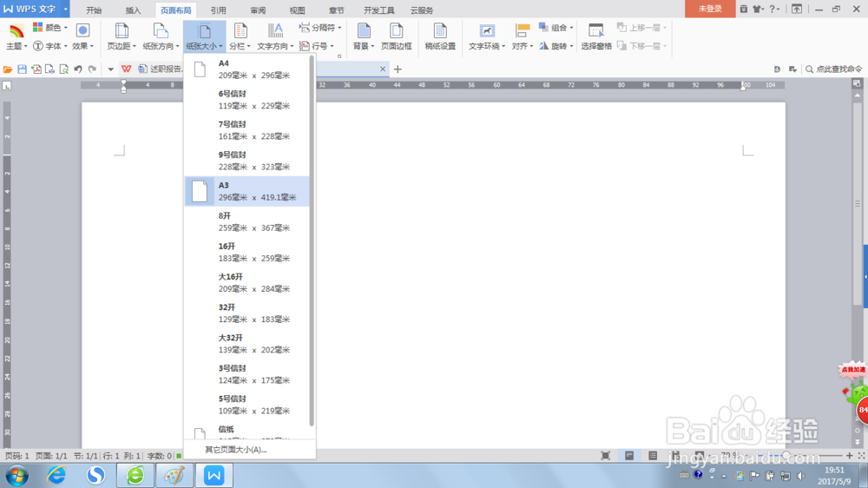Open the WPS 文字 application menu
868x488 pixels.
point(35,9)
